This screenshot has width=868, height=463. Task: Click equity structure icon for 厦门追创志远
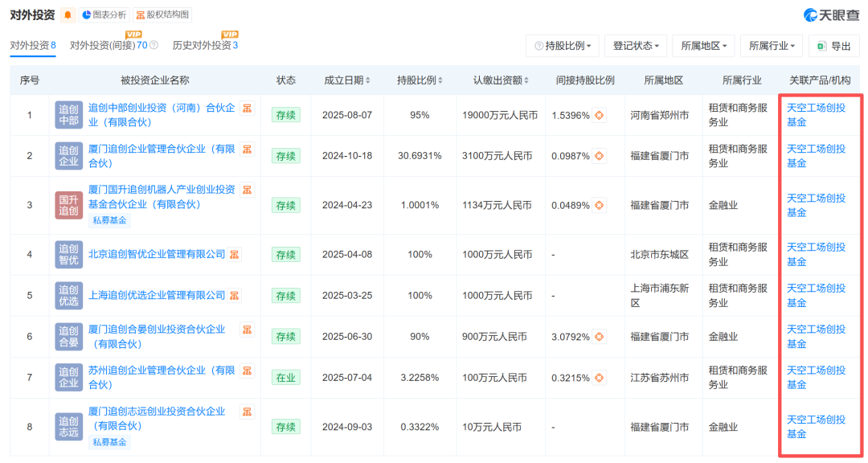[x=248, y=412]
